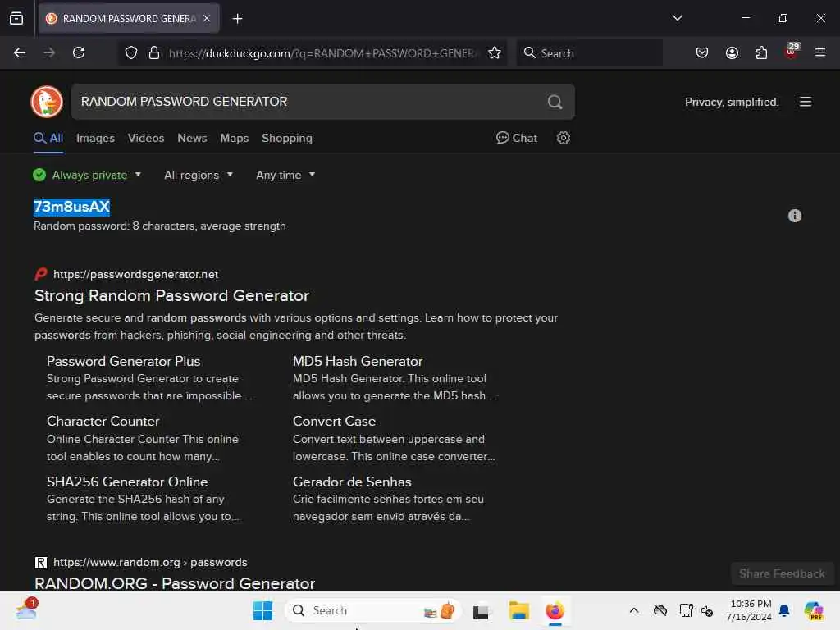Open the instant answer info icon

(794, 216)
